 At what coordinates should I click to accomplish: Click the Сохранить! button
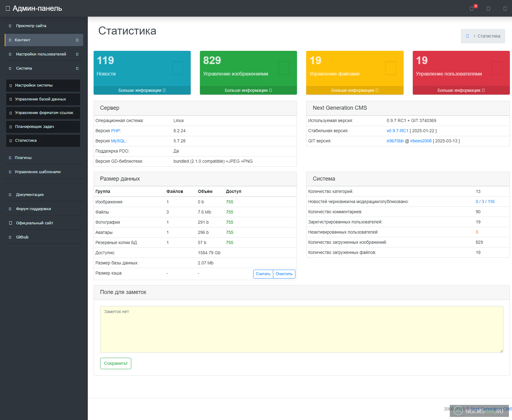click(116, 363)
